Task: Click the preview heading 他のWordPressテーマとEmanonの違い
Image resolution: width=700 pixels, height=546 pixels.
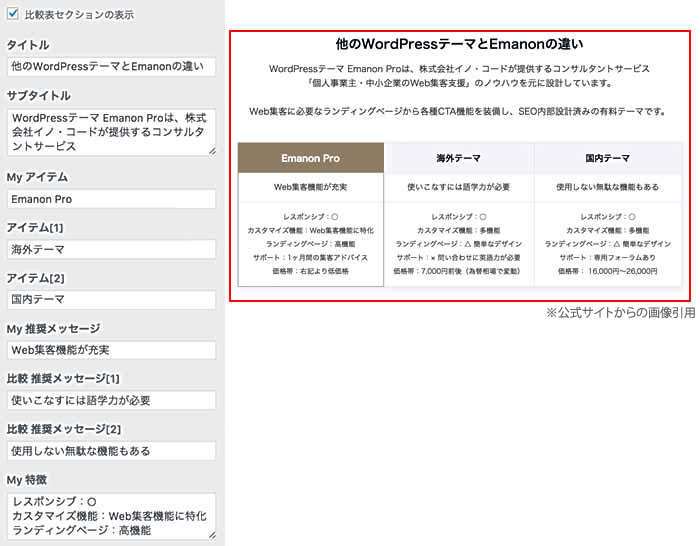Action: tap(459, 44)
